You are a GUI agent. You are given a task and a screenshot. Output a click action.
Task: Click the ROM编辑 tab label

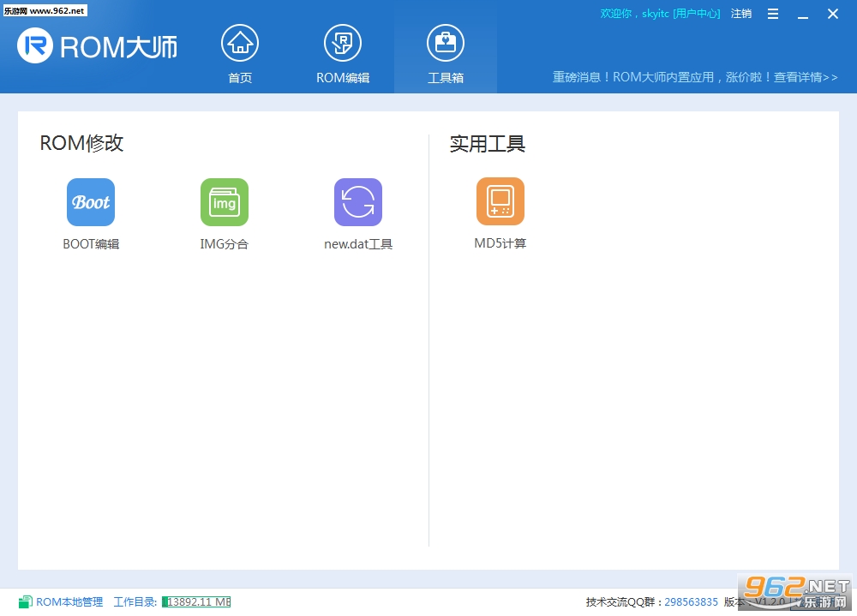click(x=343, y=78)
